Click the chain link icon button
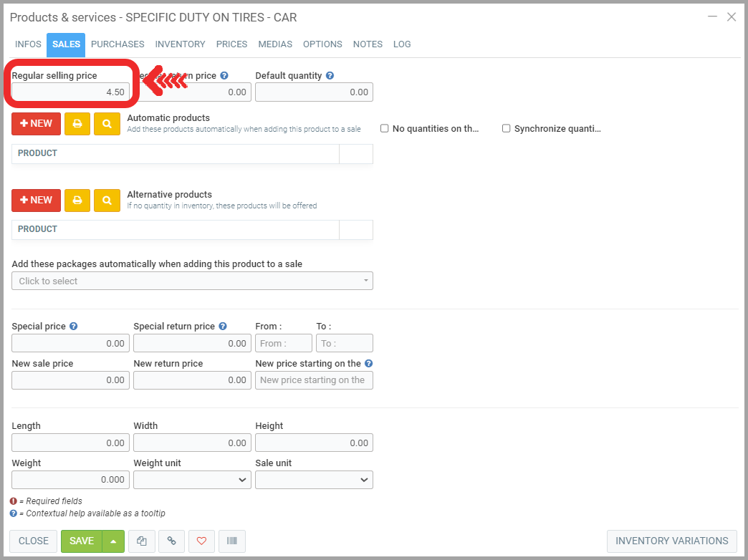Image resolution: width=748 pixels, height=560 pixels. pyautogui.click(x=171, y=541)
